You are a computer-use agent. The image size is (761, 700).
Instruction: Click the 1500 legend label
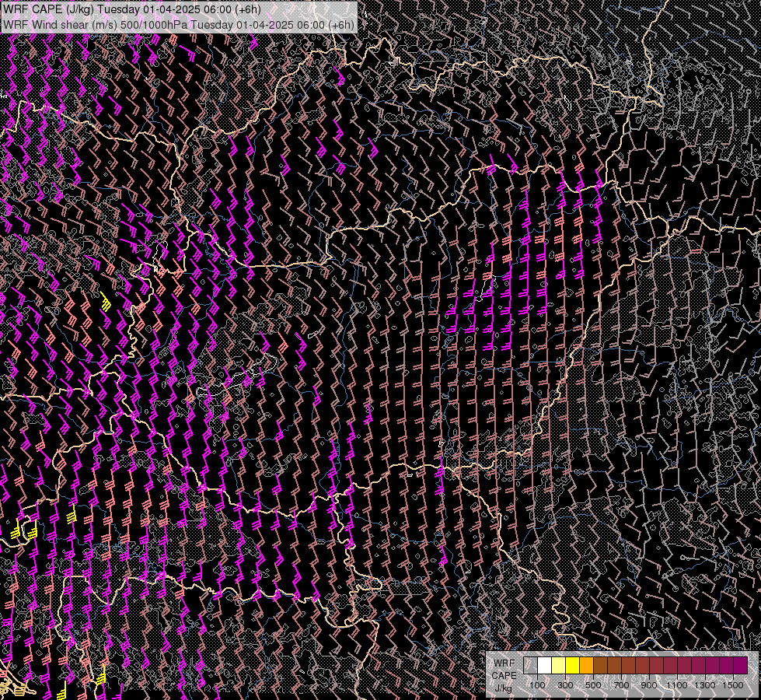[x=733, y=685]
